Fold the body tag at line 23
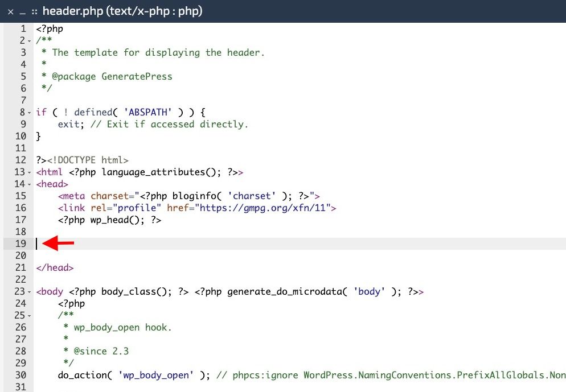Screen dimensions: 566x392 [30, 292]
